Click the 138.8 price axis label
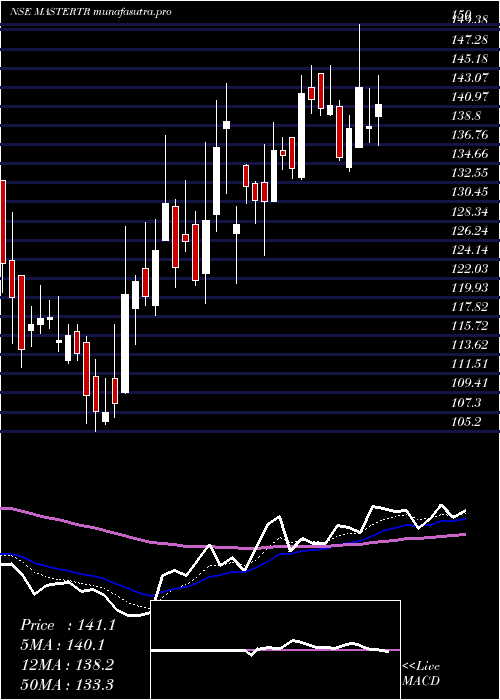This screenshot has width=500, height=700. [x=467, y=117]
